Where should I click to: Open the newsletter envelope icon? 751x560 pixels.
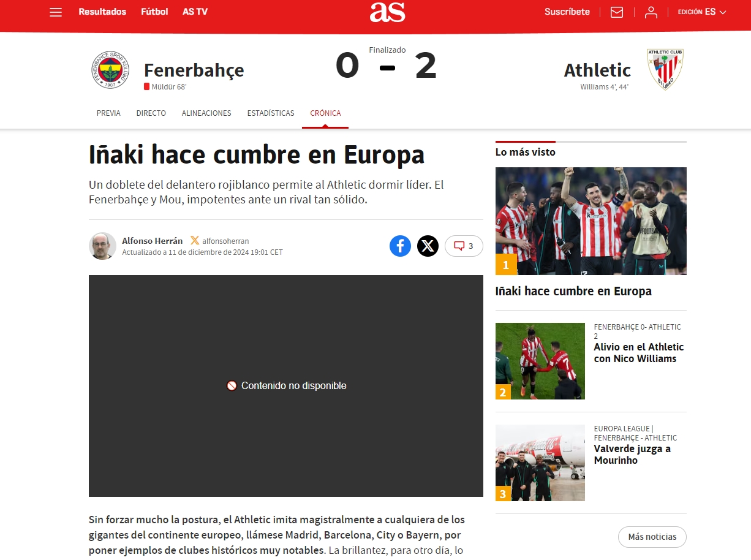617,12
